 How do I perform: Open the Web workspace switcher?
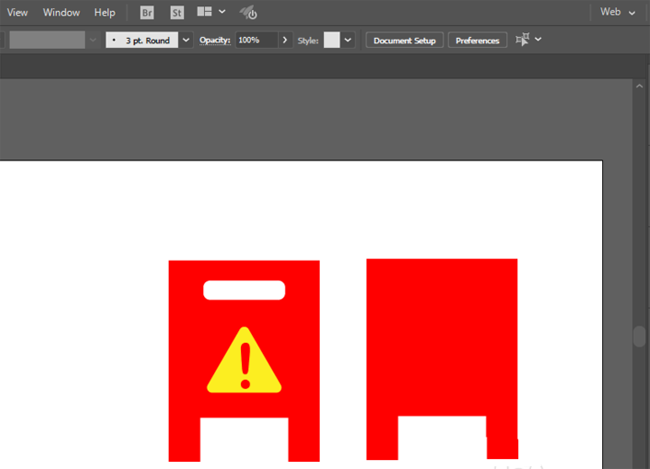click(x=617, y=12)
